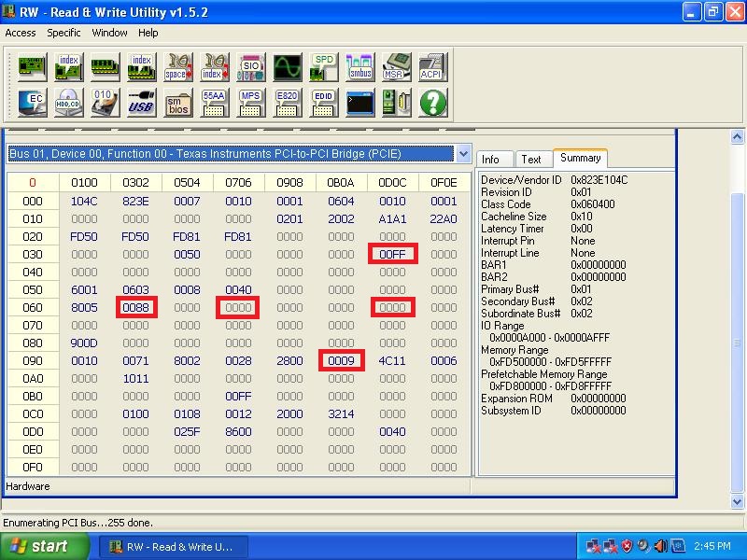Switch to the Info tab
Screen dimensions: 747x560
[x=495, y=159]
